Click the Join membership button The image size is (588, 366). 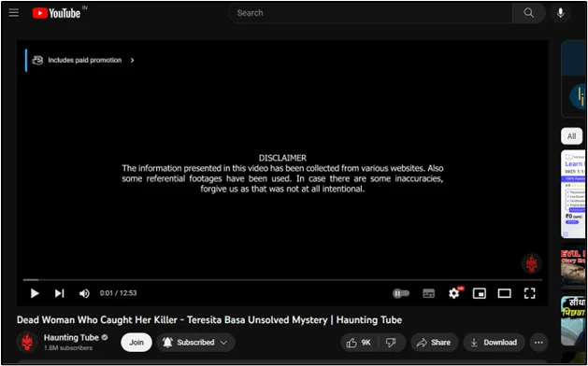coord(136,343)
